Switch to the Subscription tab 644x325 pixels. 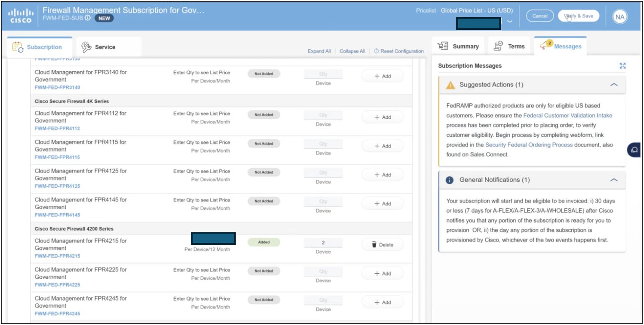click(39, 47)
